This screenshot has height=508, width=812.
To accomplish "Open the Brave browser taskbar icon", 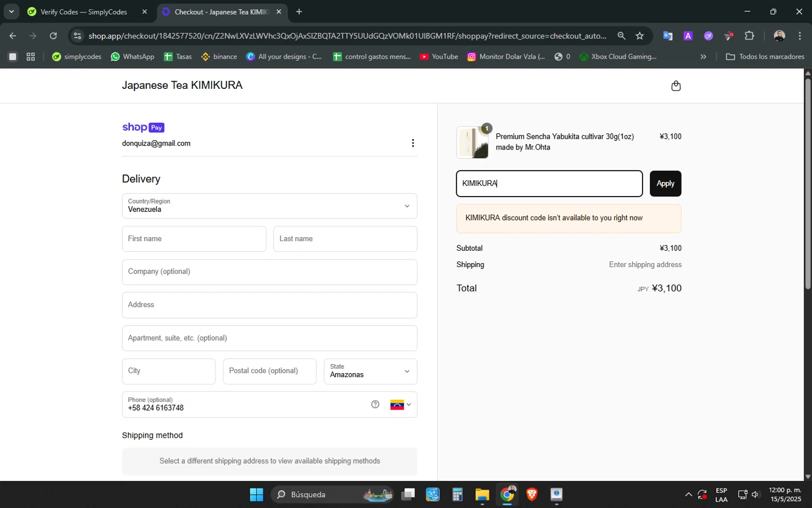I will click(532, 494).
